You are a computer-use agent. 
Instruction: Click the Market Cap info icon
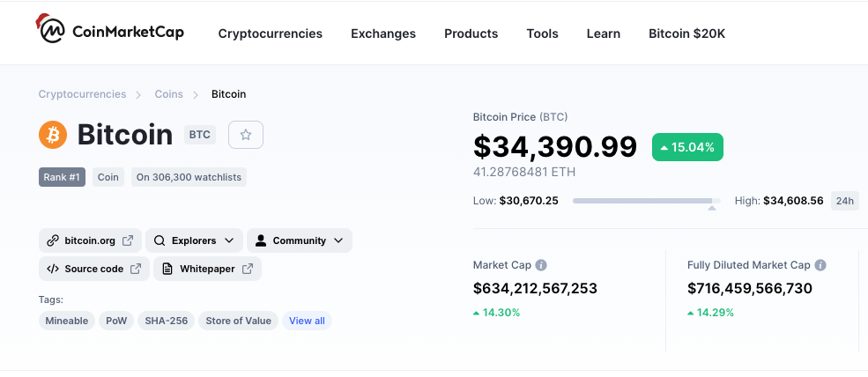541,265
